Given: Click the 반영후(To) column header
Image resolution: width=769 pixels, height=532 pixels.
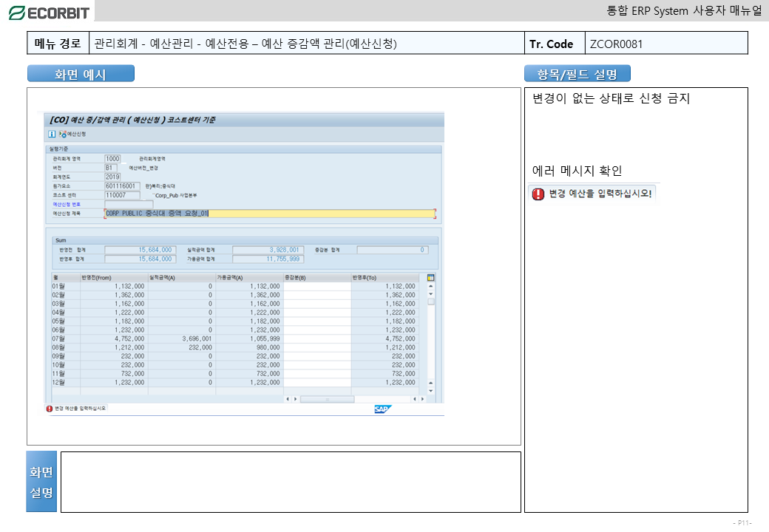Looking at the screenshot, I should (x=384, y=278).
